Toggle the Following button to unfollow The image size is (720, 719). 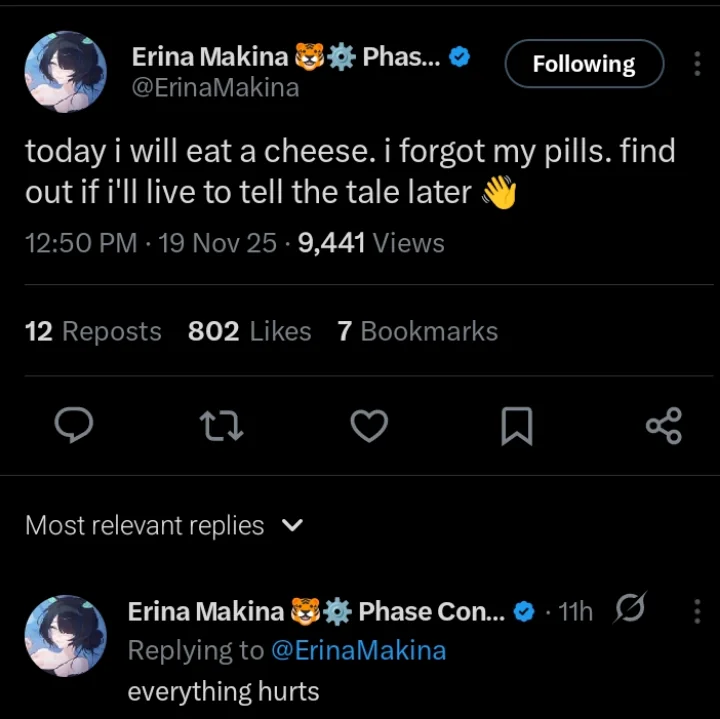(583, 64)
